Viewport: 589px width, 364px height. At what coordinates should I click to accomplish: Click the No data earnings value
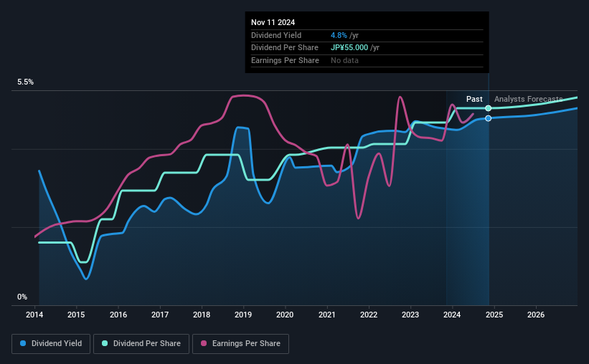344,60
